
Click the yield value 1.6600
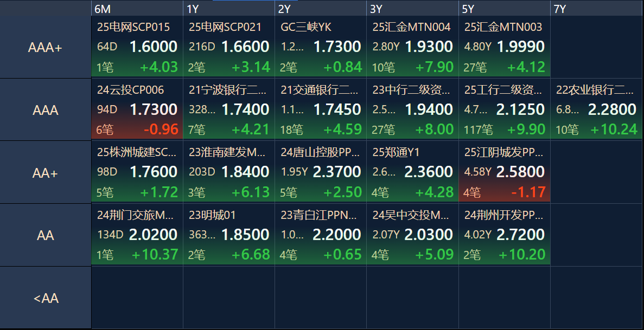245,47
